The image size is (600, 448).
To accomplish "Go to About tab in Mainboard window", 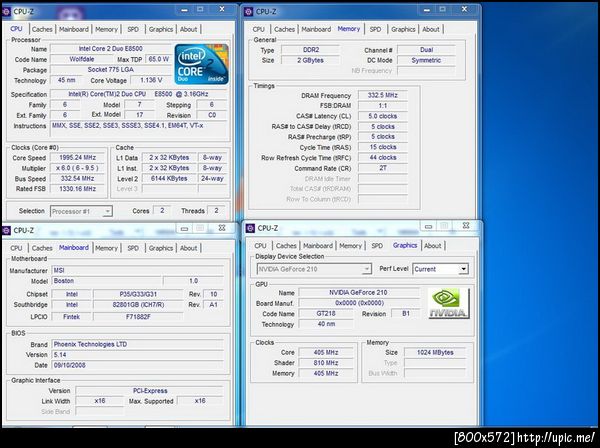I will coord(189,248).
